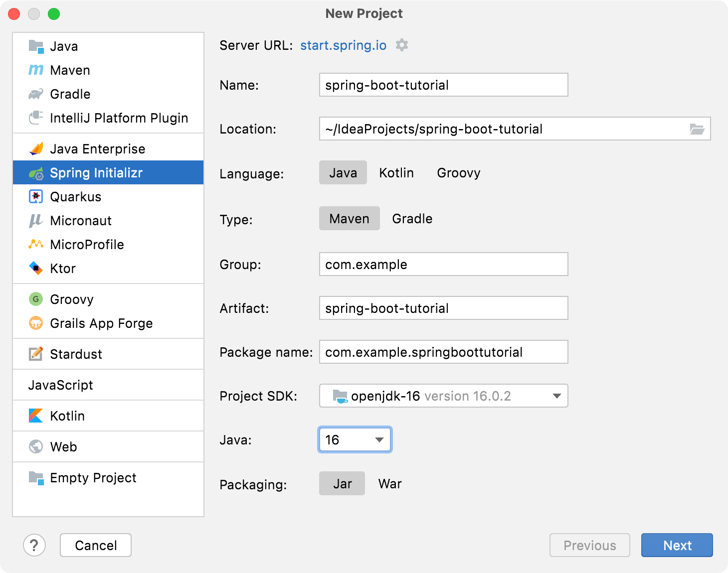Click the MicroProfile icon
This screenshot has width=728, height=573.
[36, 244]
